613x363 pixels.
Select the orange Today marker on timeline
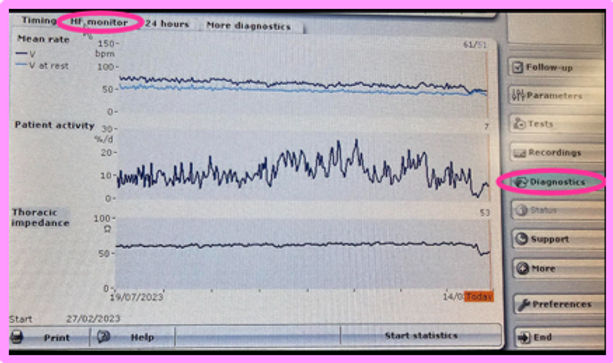pos(479,297)
